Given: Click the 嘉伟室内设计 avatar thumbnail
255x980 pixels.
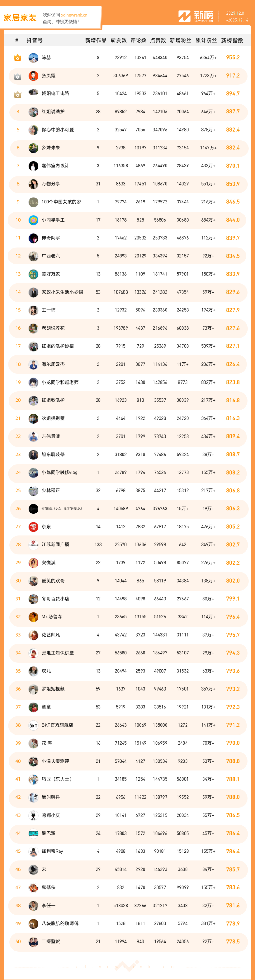Looking at the screenshot, I should click(x=33, y=166).
